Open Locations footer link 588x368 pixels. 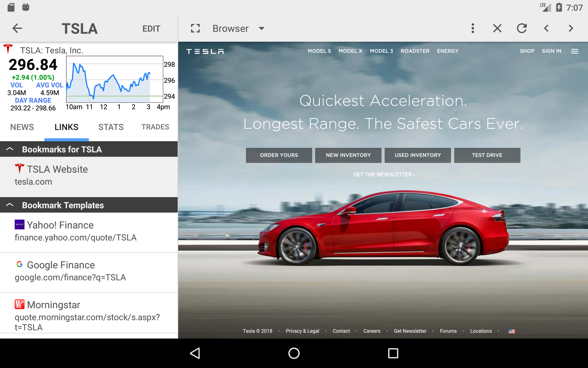coord(481,331)
